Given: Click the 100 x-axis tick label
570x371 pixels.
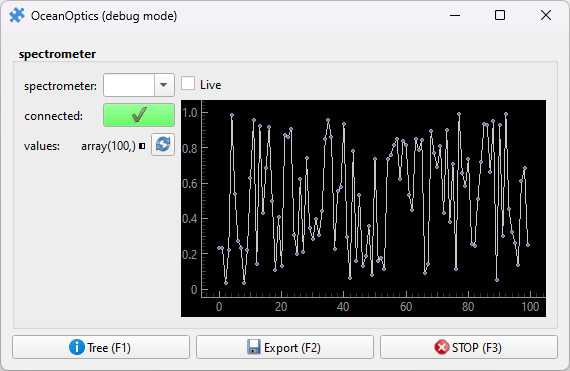Looking at the screenshot, I should click(x=530, y=307).
